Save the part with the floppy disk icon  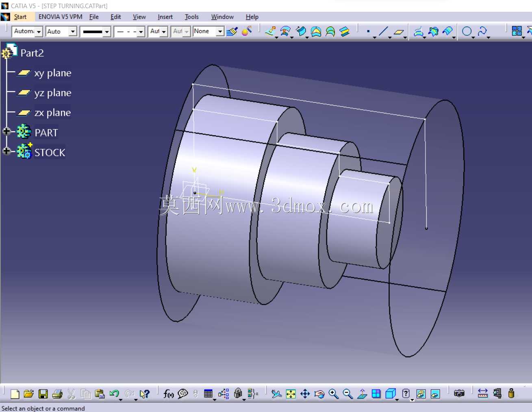pos(43,394)
